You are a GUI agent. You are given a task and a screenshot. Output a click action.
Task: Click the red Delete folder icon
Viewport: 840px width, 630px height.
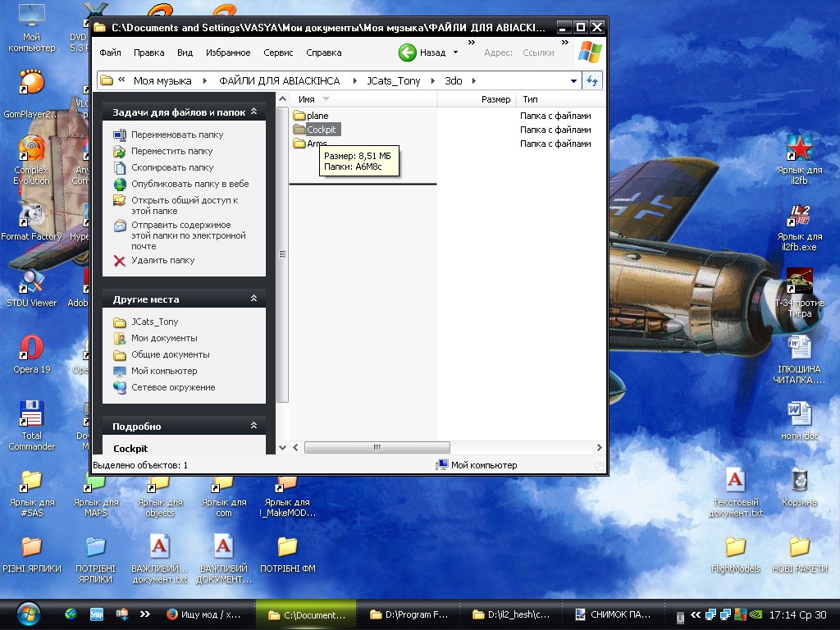coord(120,260)
